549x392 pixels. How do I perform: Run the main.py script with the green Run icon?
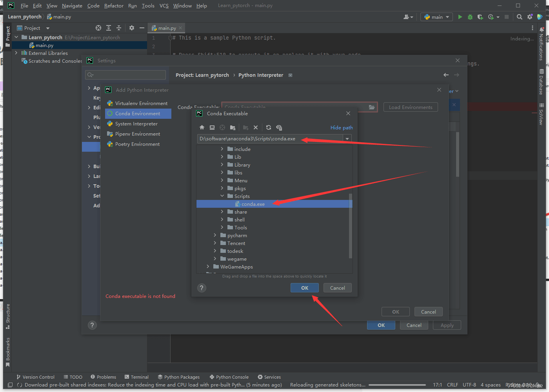460,17
